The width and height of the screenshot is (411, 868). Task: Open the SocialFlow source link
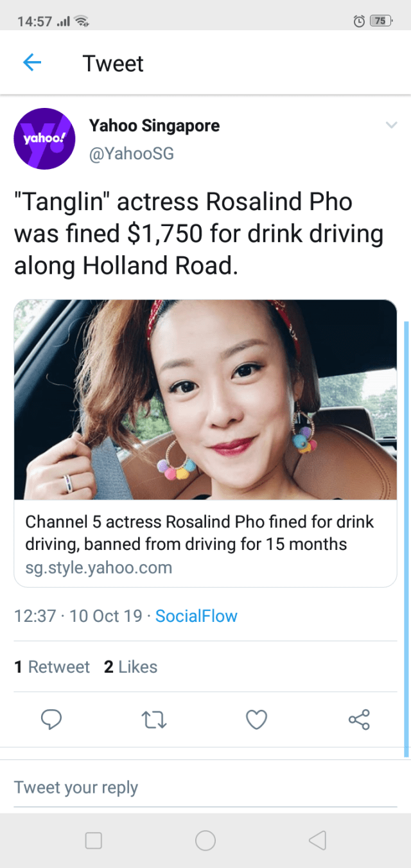196,616
